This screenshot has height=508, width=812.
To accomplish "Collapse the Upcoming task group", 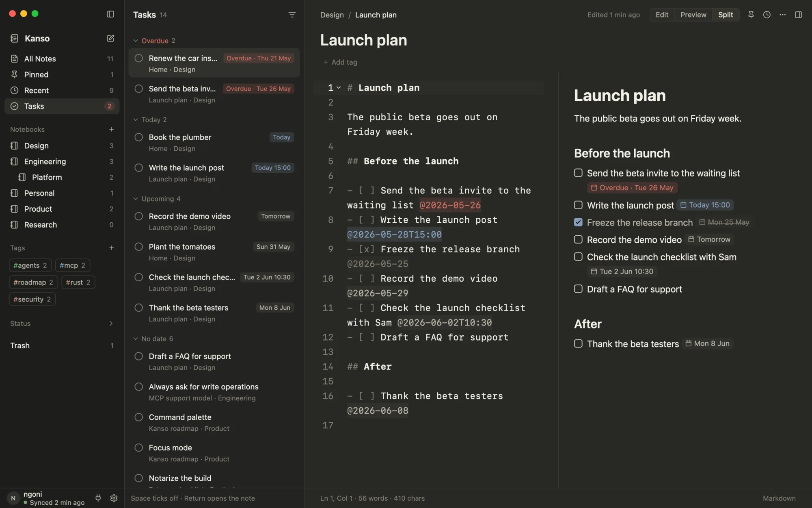I will 136,199.
